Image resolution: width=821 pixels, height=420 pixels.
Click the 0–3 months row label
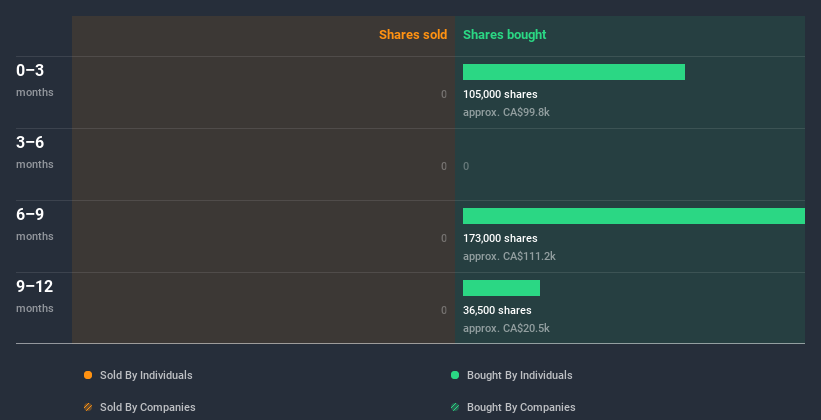tap(35, 80)
